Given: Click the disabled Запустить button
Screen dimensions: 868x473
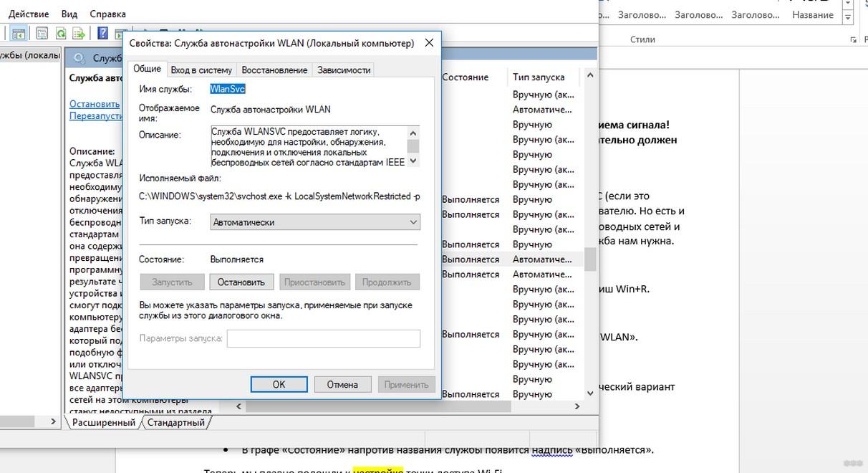Looking at the screenshot, I should [x=172, y=282].
